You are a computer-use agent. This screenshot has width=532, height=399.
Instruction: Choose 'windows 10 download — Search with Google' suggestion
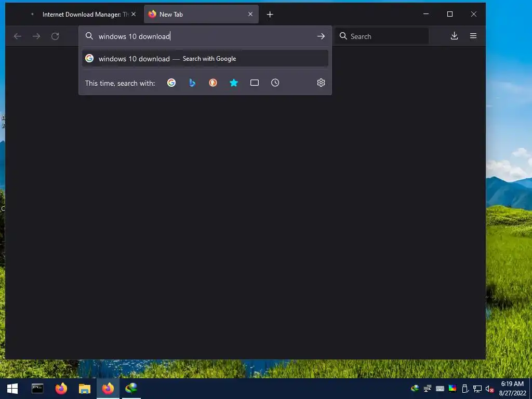[x=205, y=59]
